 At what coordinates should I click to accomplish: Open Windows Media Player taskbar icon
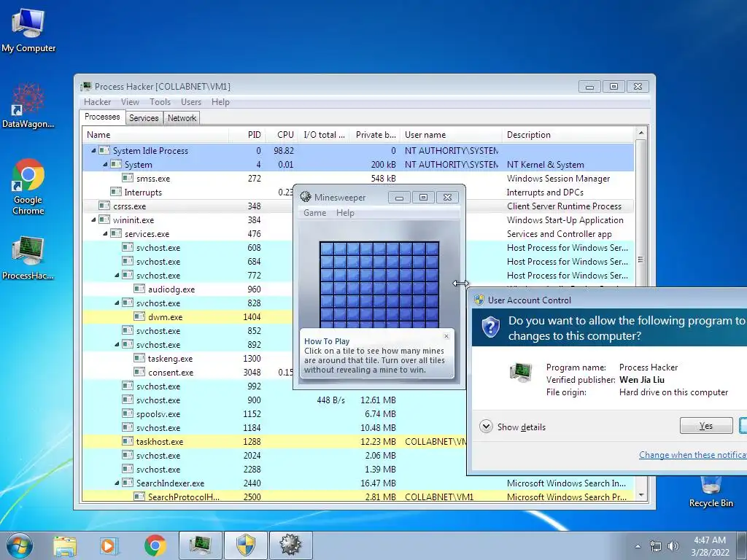tap(109, 545)
